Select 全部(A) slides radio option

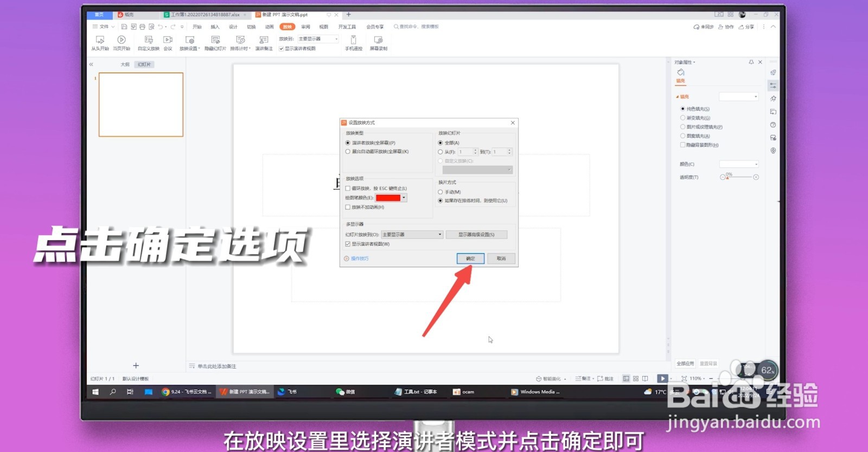point(441,143)
